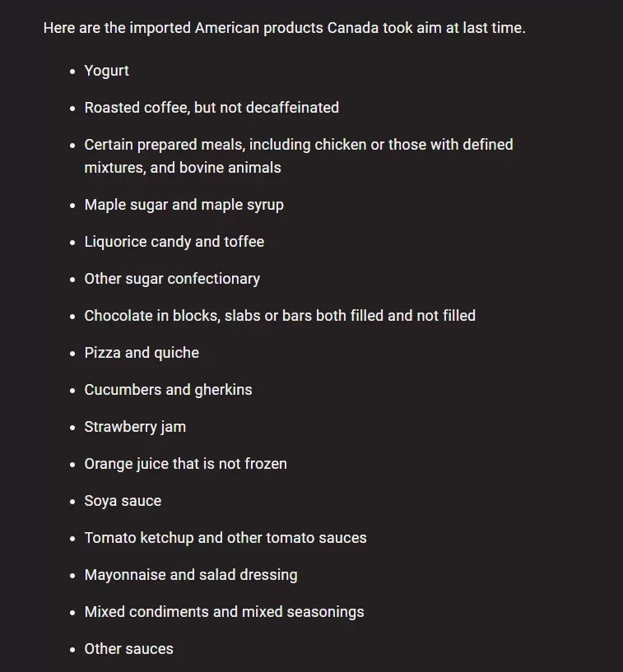The width and height of the screenshot is (623, 672).
Task: Click the Cucumbers and gherkins item
Action: coord(168,390)
